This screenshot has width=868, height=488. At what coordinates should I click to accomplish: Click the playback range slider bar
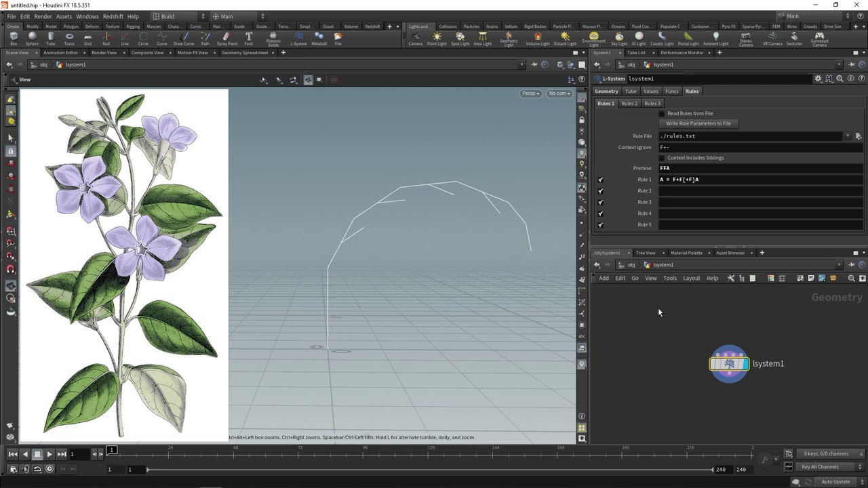click(431, 470)
